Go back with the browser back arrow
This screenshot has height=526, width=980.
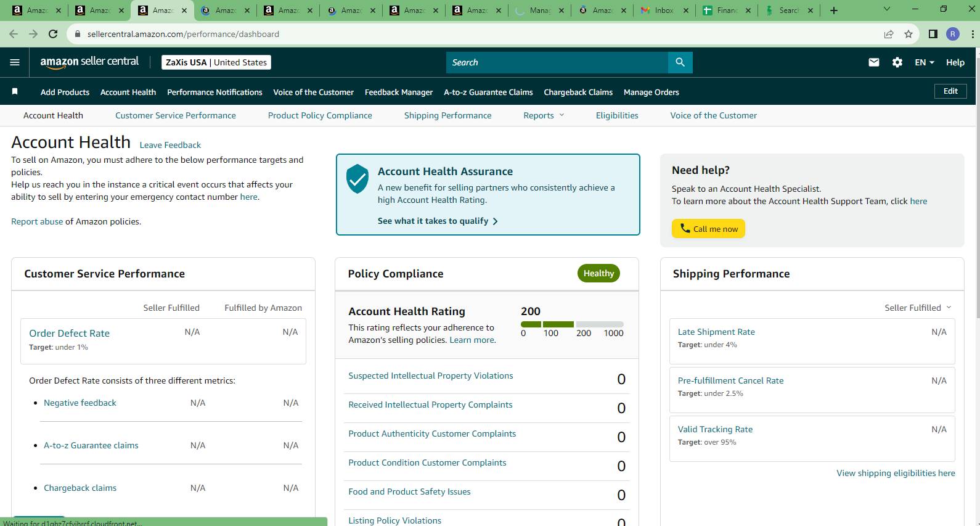[14, 34]
